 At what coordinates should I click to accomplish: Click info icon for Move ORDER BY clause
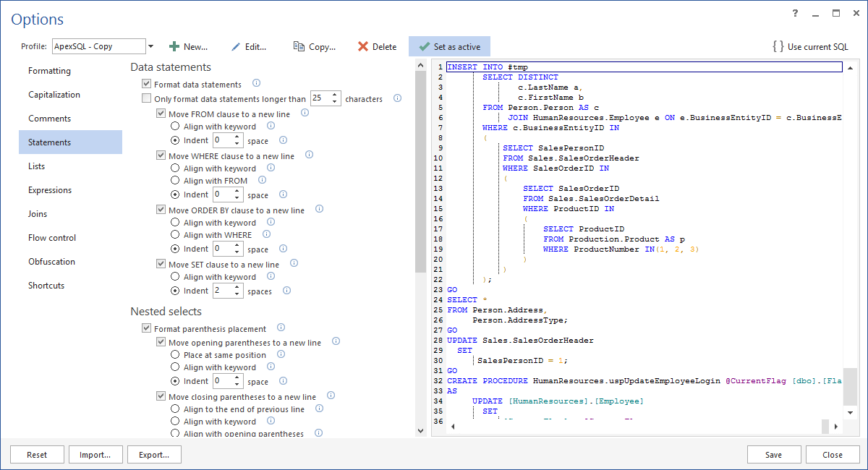319,210
